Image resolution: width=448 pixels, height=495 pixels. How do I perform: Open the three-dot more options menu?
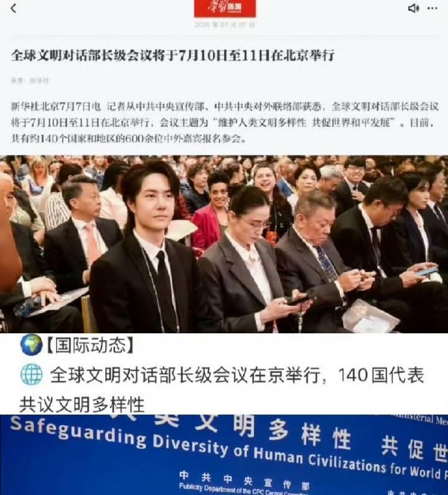(x=432, y=8)
